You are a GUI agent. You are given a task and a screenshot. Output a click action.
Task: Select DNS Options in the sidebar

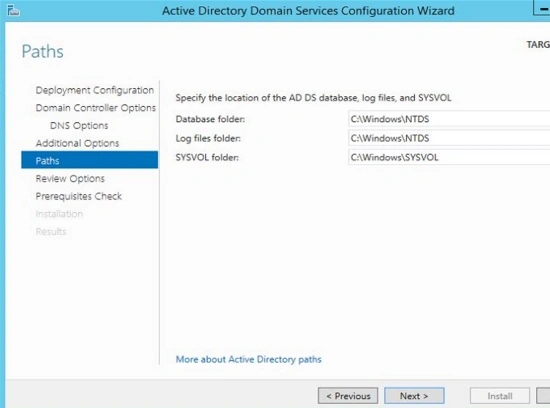(79, 126)
